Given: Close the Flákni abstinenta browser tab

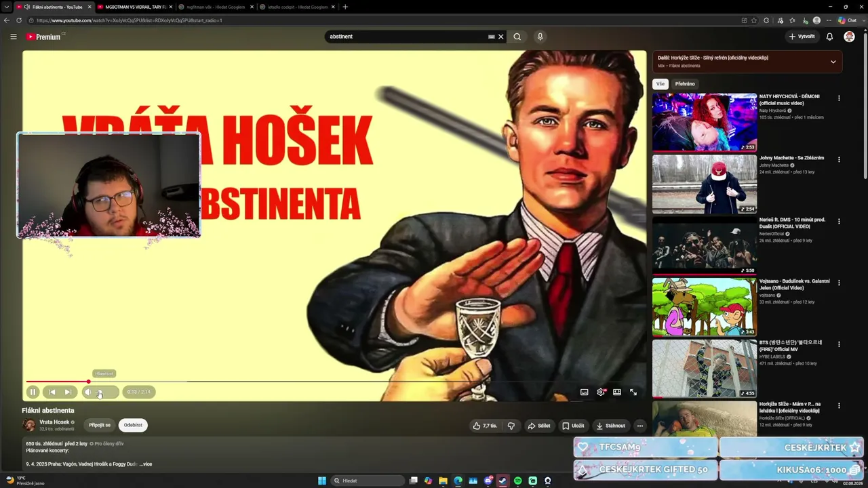Looking at the screenshot, I should [89, 7].
